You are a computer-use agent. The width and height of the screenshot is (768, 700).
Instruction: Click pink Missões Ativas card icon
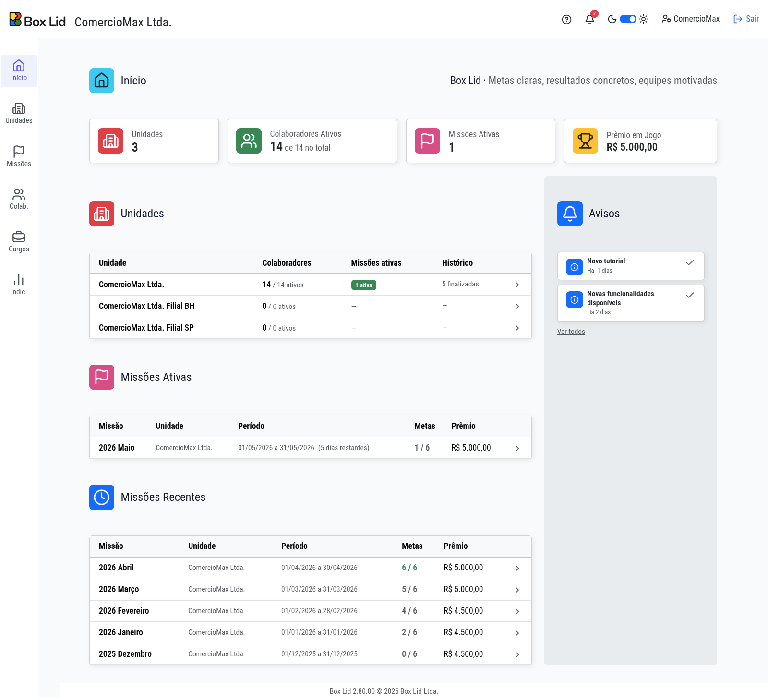[427, 141]
